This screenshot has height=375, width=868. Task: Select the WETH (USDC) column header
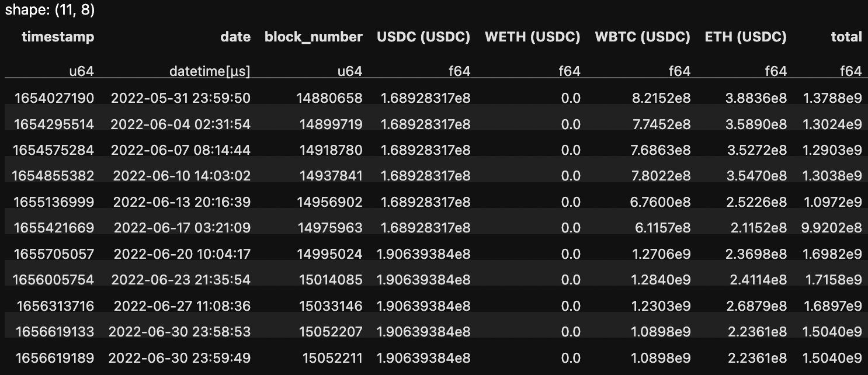pos(533,37)
